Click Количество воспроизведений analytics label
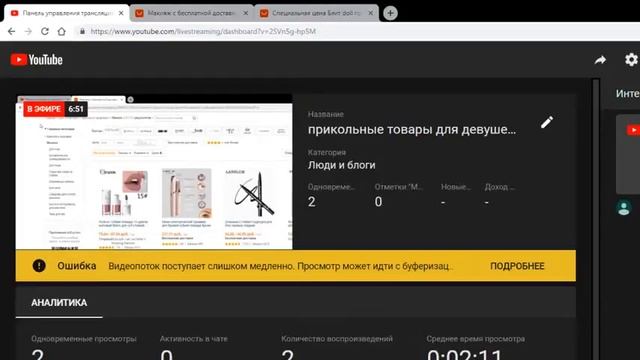Viewport: 640px width, 360px height. [337, 339]
